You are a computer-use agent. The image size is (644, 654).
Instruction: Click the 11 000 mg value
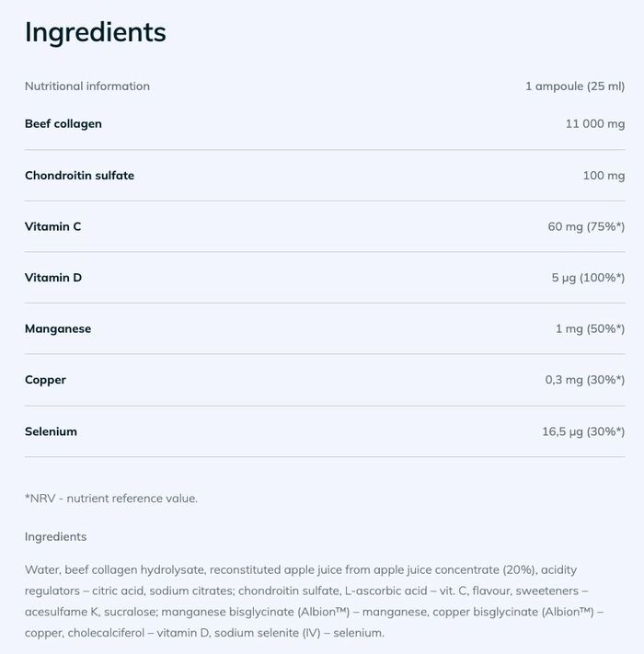coord(594,124)
